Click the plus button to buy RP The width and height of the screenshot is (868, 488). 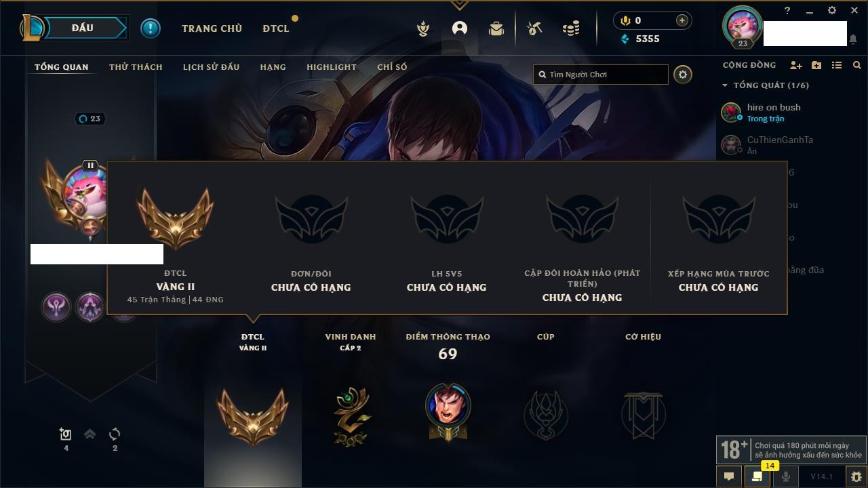pos(682,20)
